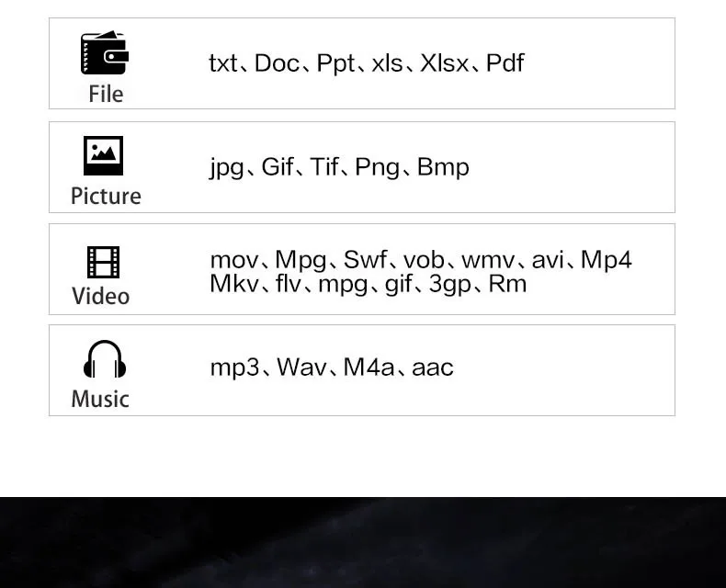726x588 pixels.
Task: Select the Picture label text
Action: click(106, 196)
